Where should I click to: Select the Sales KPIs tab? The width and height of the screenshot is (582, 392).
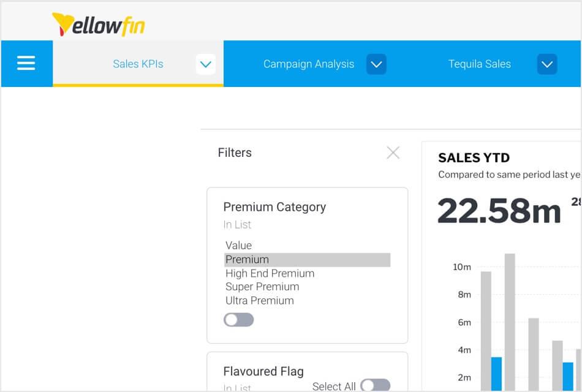138,64
